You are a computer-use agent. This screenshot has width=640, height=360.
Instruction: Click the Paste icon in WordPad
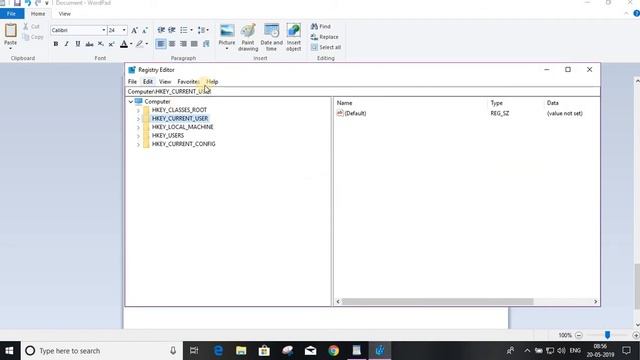(11, 31)
